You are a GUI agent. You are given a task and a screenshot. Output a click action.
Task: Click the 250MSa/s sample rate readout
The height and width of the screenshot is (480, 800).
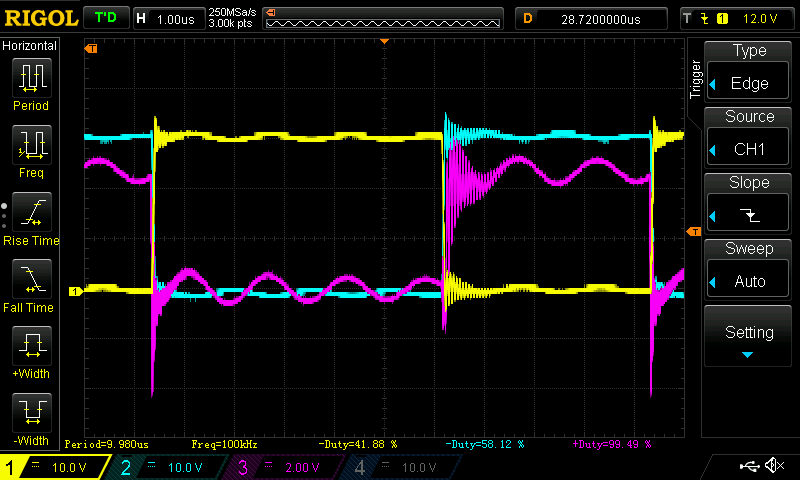(232, 13)
